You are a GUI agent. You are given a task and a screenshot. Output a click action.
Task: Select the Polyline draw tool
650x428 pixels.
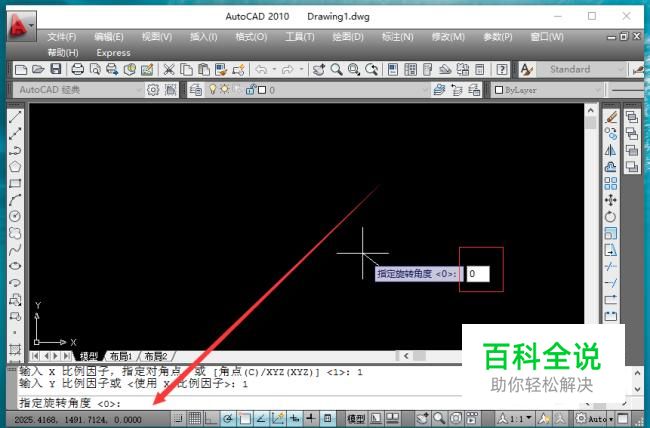(15, 150)
